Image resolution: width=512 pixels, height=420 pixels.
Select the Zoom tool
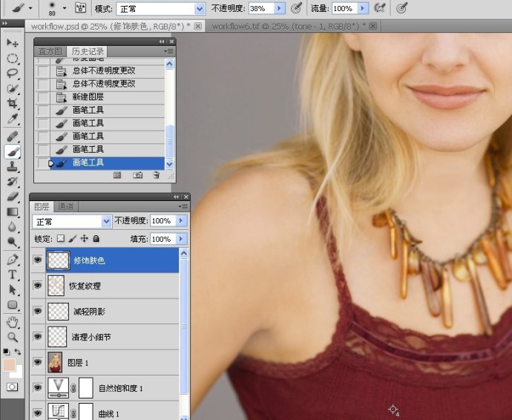[x=13, y=337]
